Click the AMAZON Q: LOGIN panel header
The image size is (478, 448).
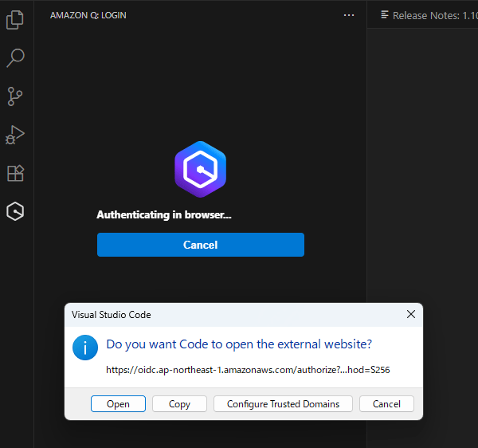[x=88, y=15]
